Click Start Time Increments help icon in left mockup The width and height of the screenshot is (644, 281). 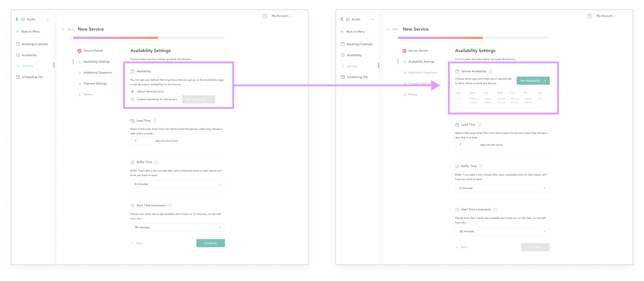(x=170, y=206)
